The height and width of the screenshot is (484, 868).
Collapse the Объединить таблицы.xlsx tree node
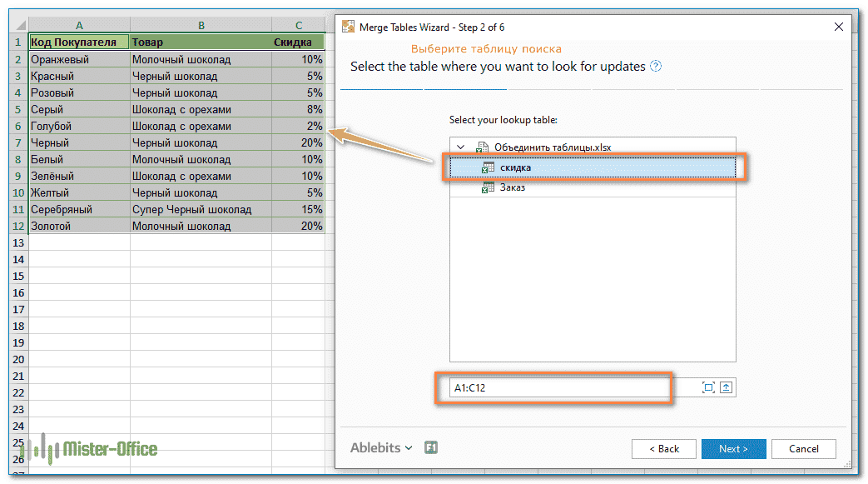[461, 147]
